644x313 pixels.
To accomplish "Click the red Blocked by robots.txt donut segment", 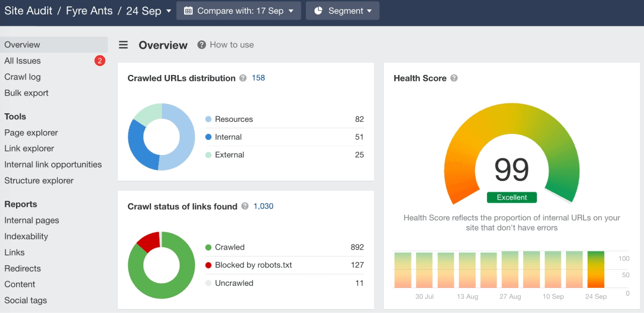I will (x=148, y=241).
